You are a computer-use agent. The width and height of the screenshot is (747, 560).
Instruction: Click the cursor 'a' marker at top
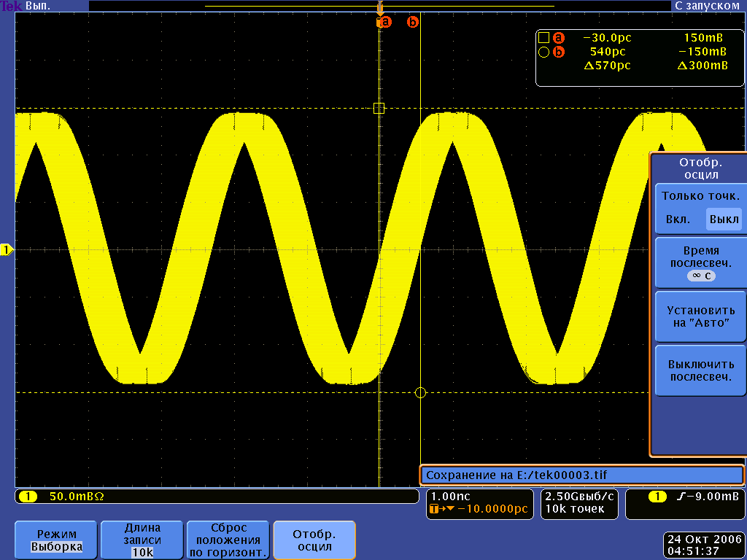[x=384, y=22]
